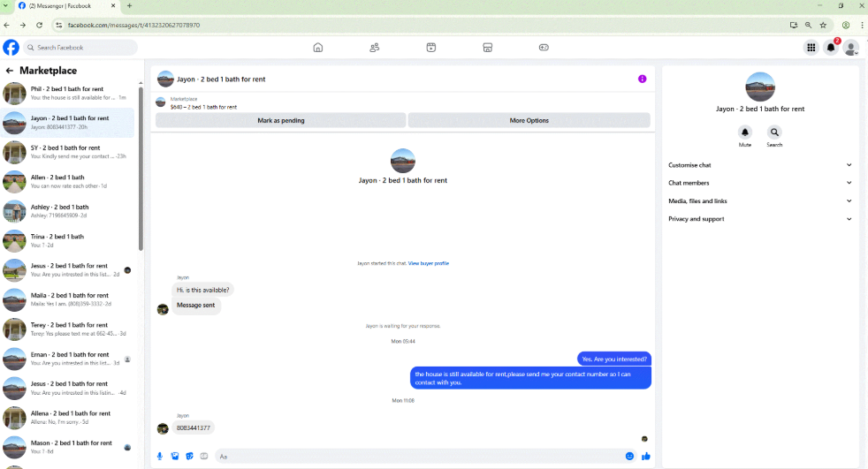868x469 pixels.
Task: Open a new browser tab
Action: pyautogui.click(x=130, y=5)
